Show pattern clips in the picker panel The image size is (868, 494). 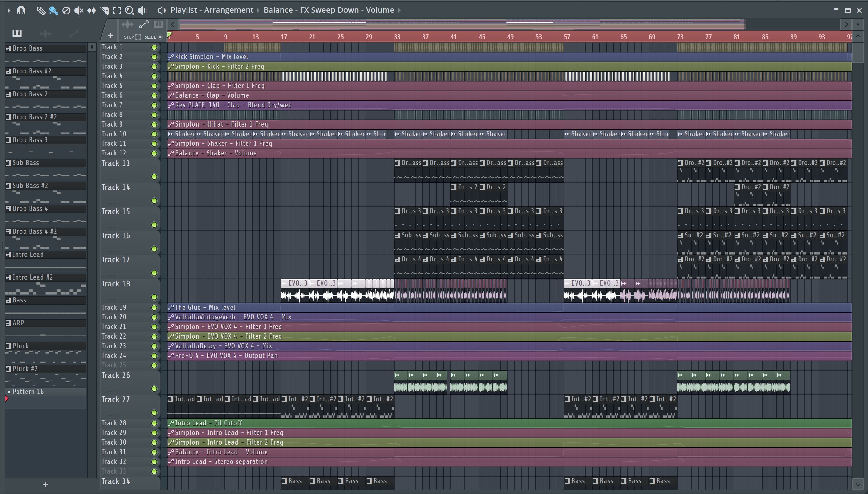pos(17,33)
